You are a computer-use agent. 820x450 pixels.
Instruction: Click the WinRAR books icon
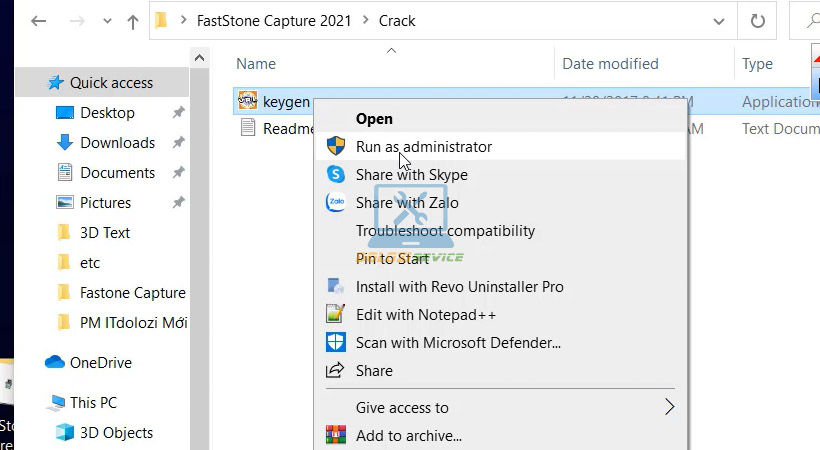(x=336, y=435)
